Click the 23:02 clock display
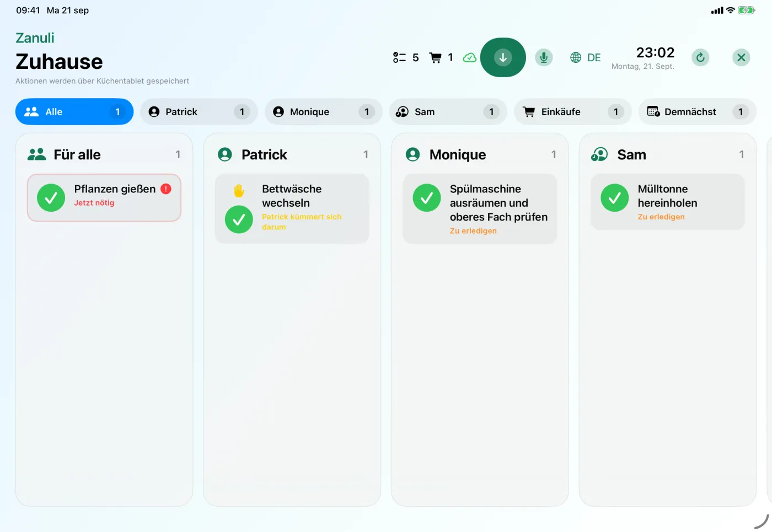This screenshot has height=532, width=772. (655, 52)
